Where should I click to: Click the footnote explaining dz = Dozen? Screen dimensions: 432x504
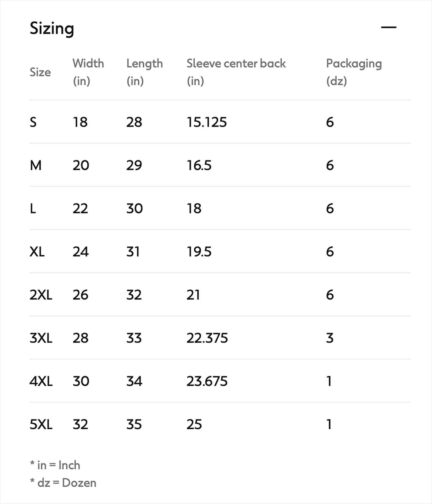coord(62,482)
